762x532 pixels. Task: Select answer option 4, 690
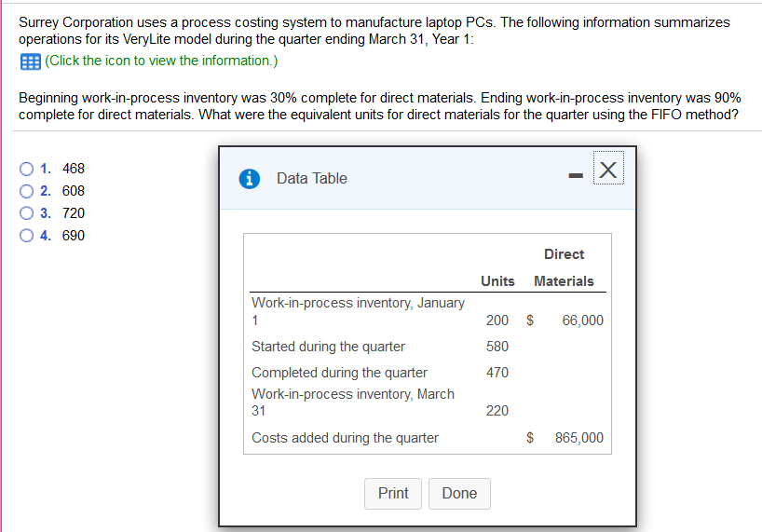[26, 236]
